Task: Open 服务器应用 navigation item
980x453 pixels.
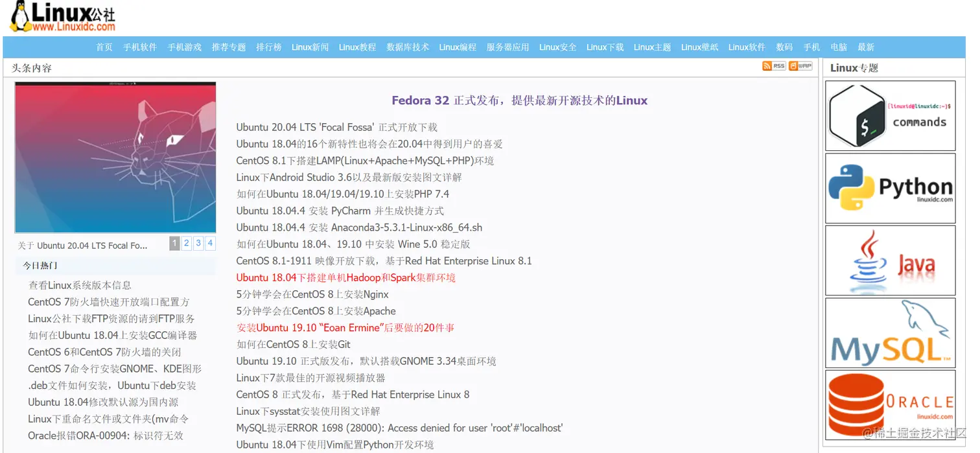Action: click(x=507, y=47)
